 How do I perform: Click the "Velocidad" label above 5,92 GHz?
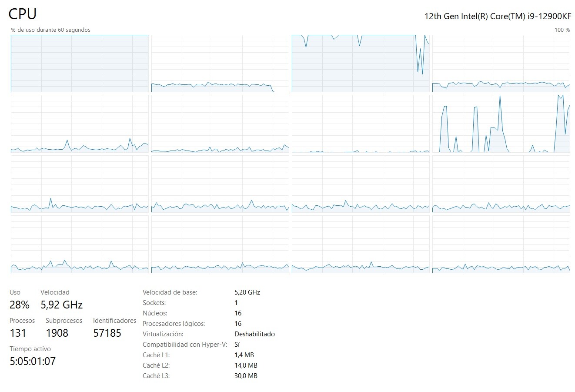click(x=55, y=292)
